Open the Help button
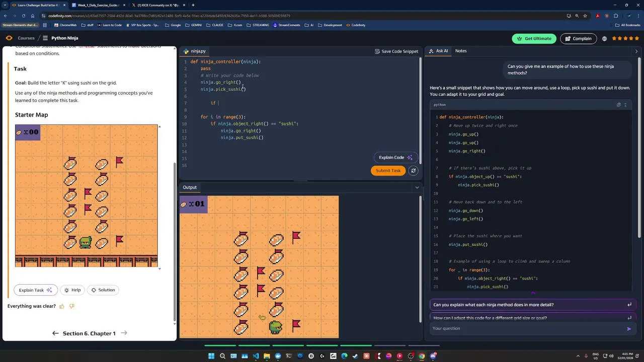The image size is (644, 362). [x=72, y=290]
